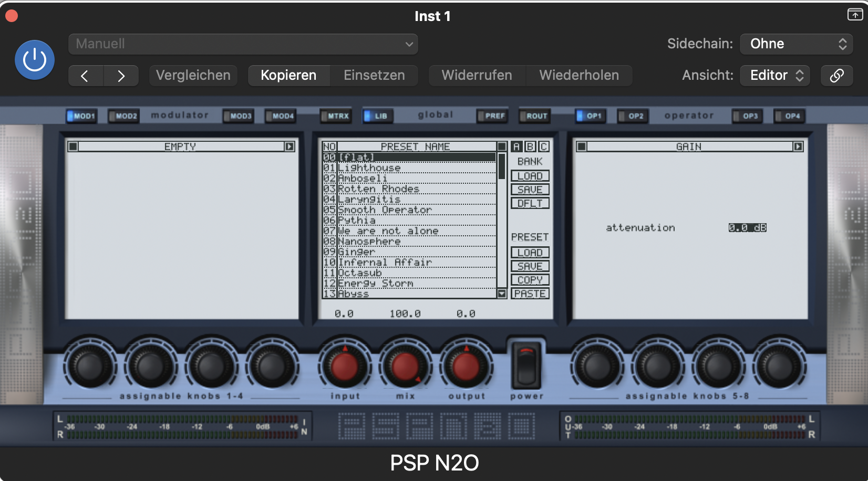Select preset 01 Lighthouse
The width and height of the screenshot is (868, 481).
tap(409, 168)
